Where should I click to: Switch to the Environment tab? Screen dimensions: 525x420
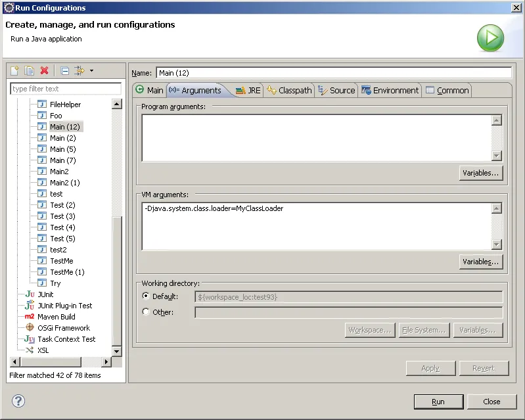[390, 90]
